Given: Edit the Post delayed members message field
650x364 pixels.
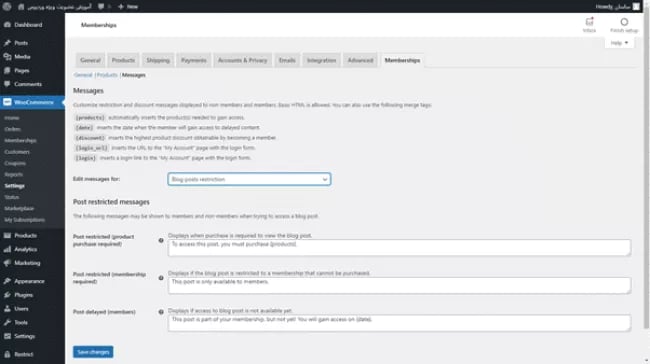Looking at the screenshot, I should [399, 323].
